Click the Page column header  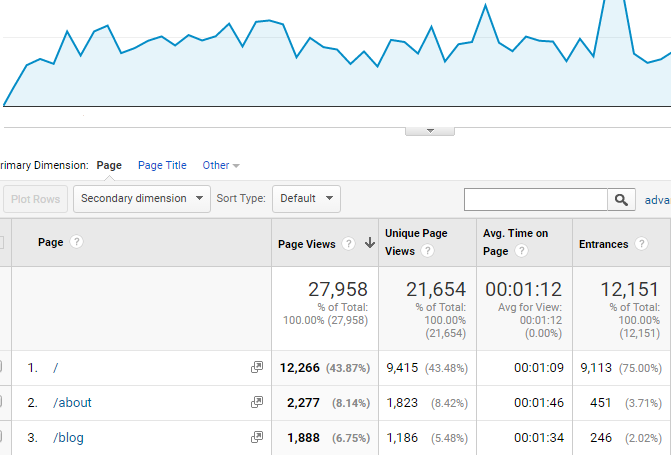[x=50, y=242]
